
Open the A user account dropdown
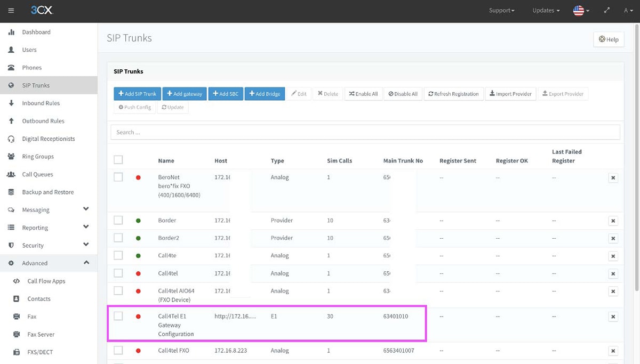pos(628,11)
